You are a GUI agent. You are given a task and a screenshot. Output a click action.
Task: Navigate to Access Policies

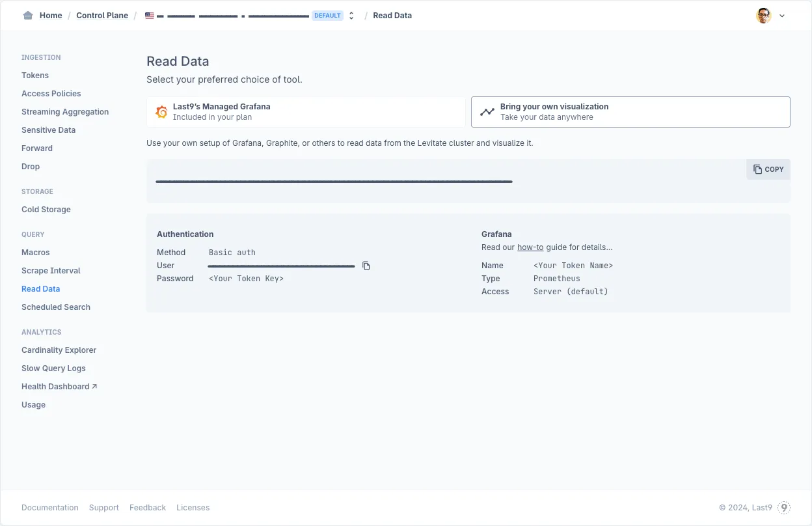point(51,94)
